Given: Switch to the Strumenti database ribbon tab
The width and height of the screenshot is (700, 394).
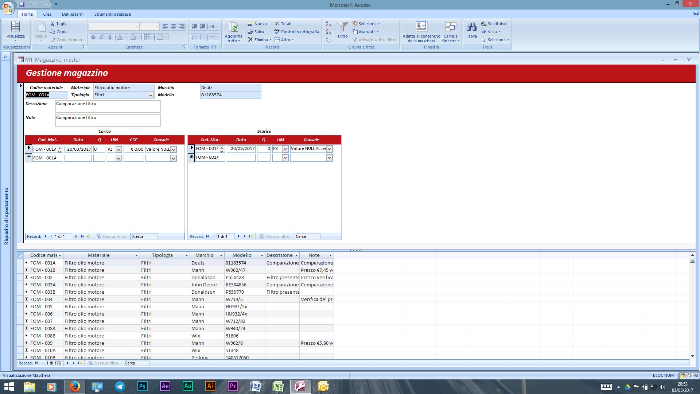Looking at the screenshot, I should click(x=112, y=14).
